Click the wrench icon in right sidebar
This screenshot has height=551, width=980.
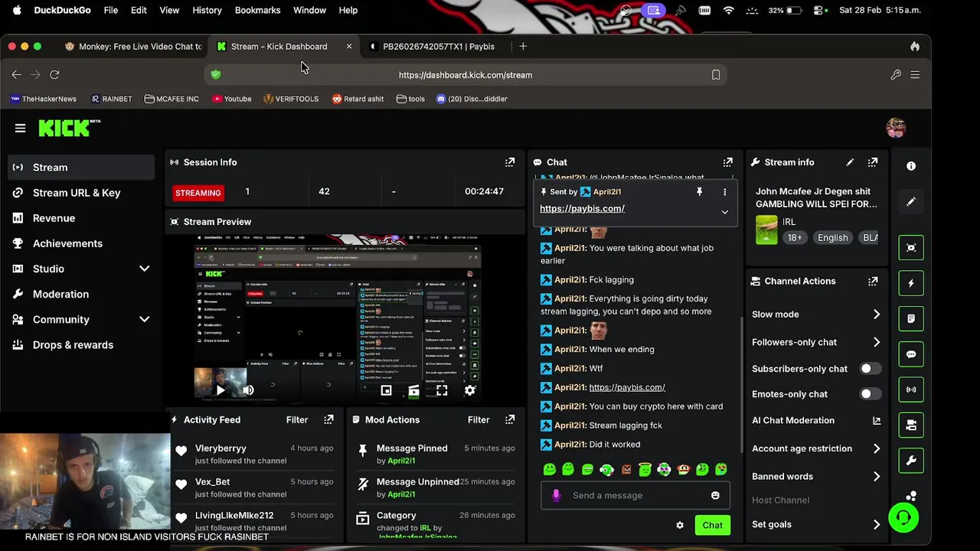[911, 461]
